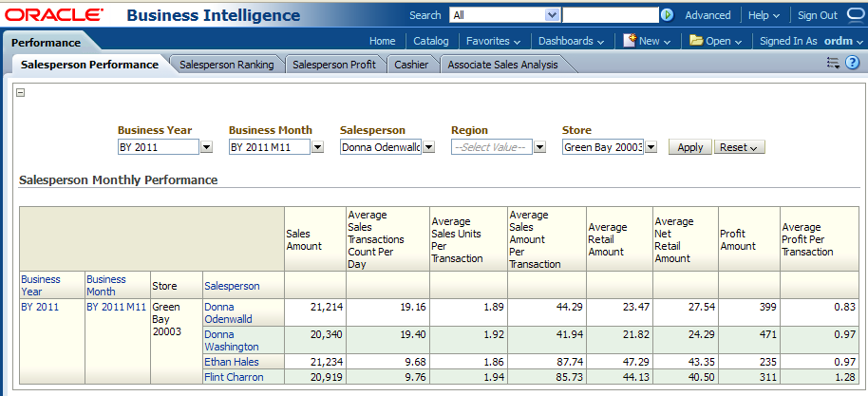
Task: Open the page options icon
Action: pyautogui.click(x=833, y=63)
